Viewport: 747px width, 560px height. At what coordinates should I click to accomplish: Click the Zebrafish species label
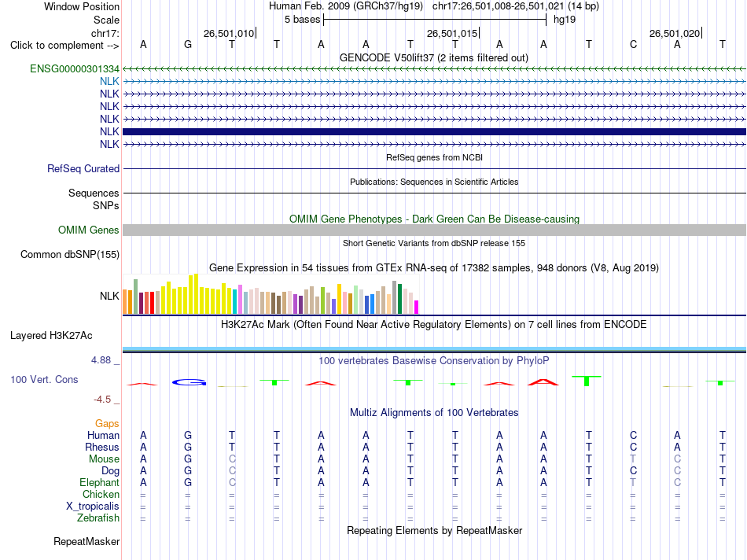point(98,518)
